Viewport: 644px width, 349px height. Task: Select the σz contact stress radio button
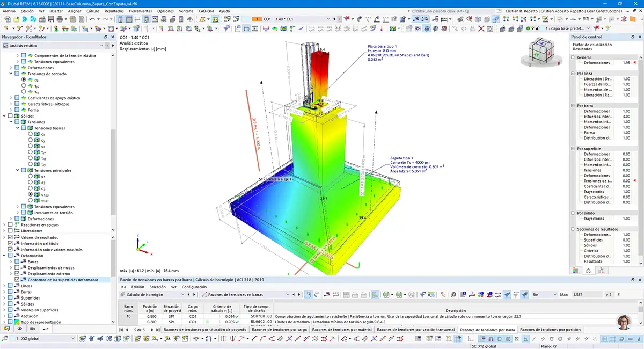pos(23,79)
